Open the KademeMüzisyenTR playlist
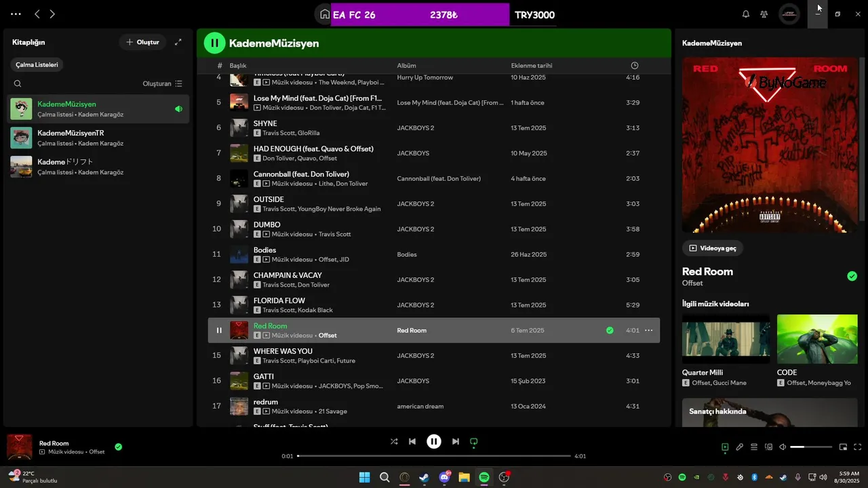The image size is (868, 488). click(x=98, y=138)
